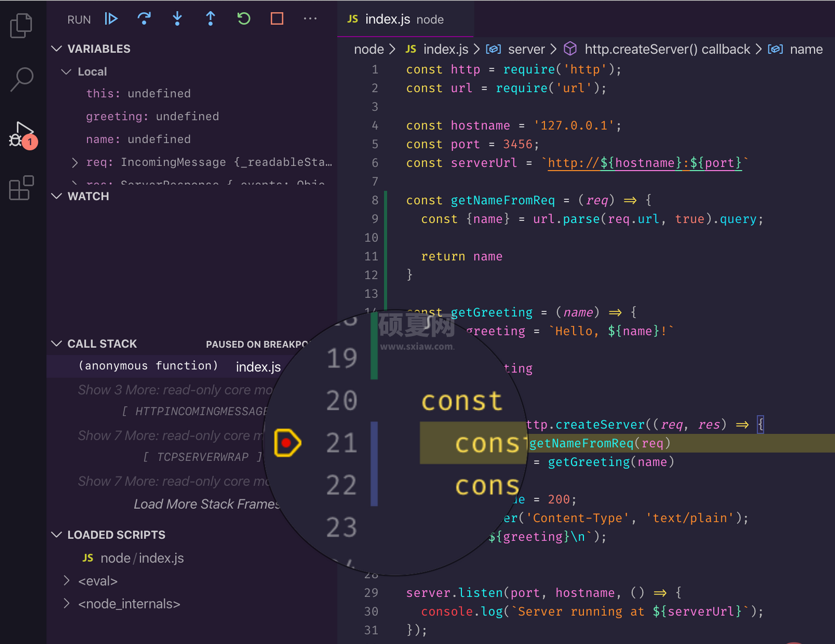
Task: Click http.createServer() callback breadcrumb
Action: pyautogui.click(x=667, y=49)
